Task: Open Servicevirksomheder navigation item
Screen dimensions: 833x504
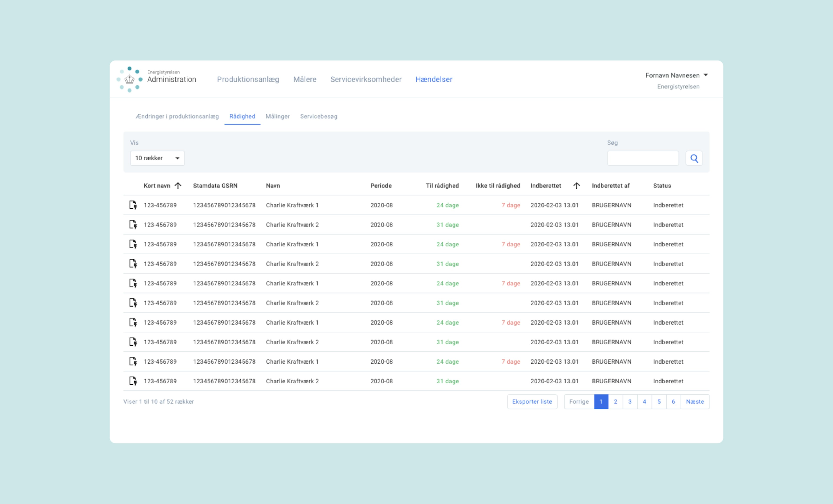Action: coord(366,79)
